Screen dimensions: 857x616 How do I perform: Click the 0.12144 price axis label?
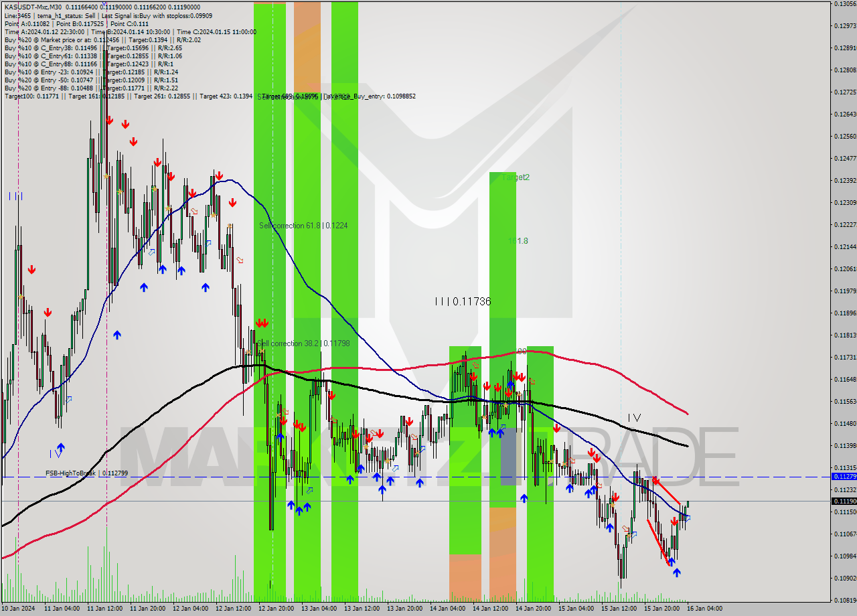click(x=845, y=247)
